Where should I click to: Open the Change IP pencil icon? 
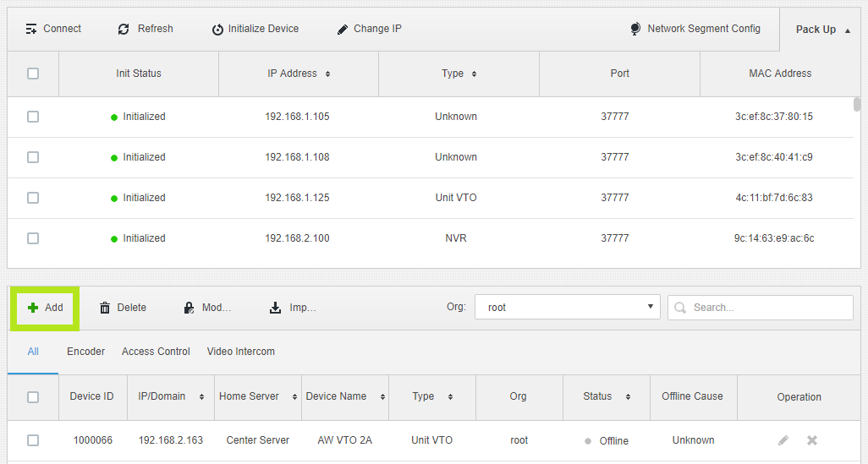tap(343, 29)
